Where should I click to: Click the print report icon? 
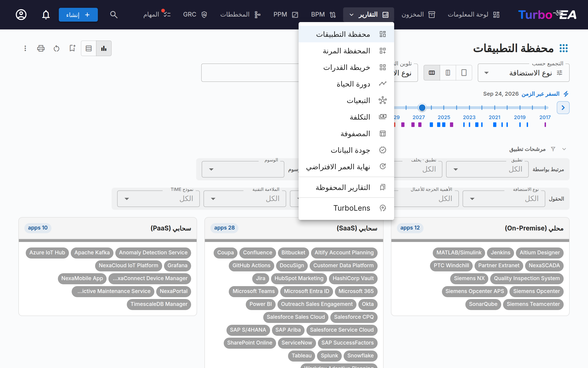(x=41, y=48)
